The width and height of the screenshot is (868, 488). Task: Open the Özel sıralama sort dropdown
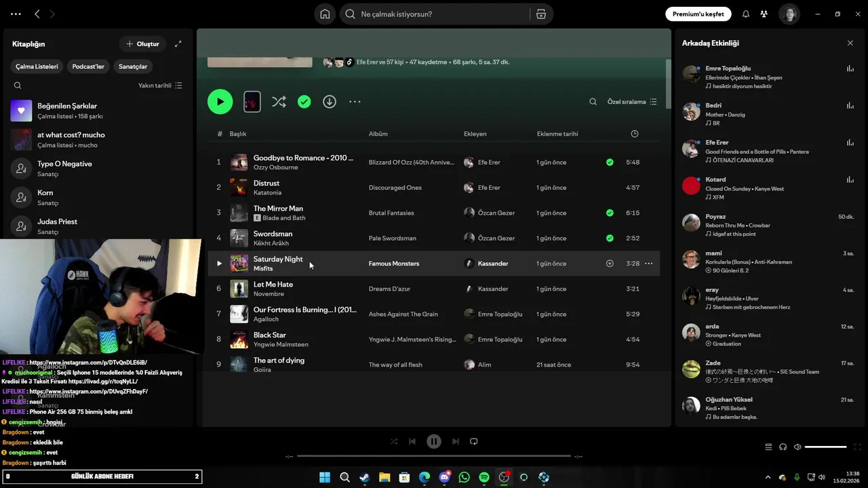pos(632,102)
